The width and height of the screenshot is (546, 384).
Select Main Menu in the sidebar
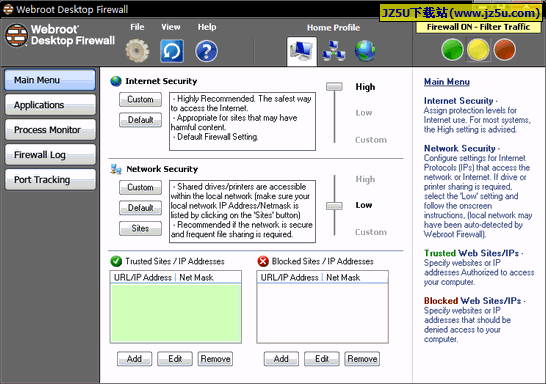50,80
